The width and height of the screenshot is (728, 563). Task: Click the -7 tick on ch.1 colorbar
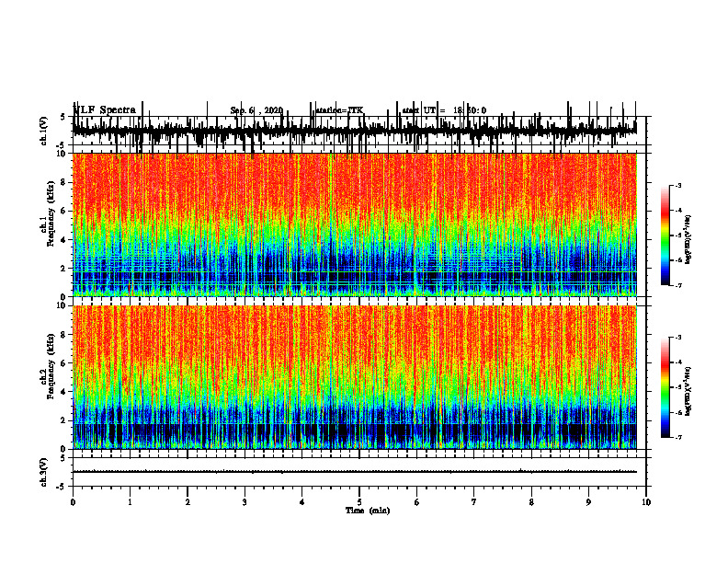tap(677, 285)
